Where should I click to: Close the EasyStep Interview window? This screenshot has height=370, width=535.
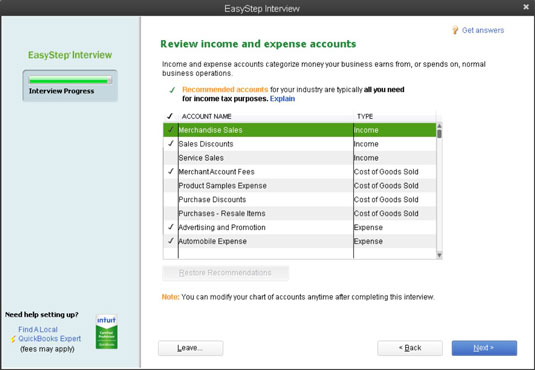[526, 7]
